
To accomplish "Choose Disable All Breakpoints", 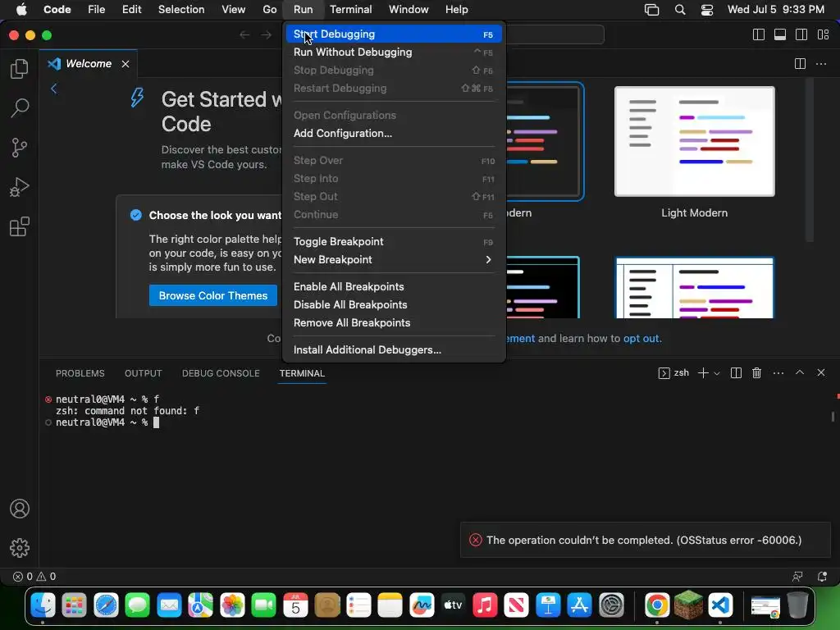I will [394, 305].
